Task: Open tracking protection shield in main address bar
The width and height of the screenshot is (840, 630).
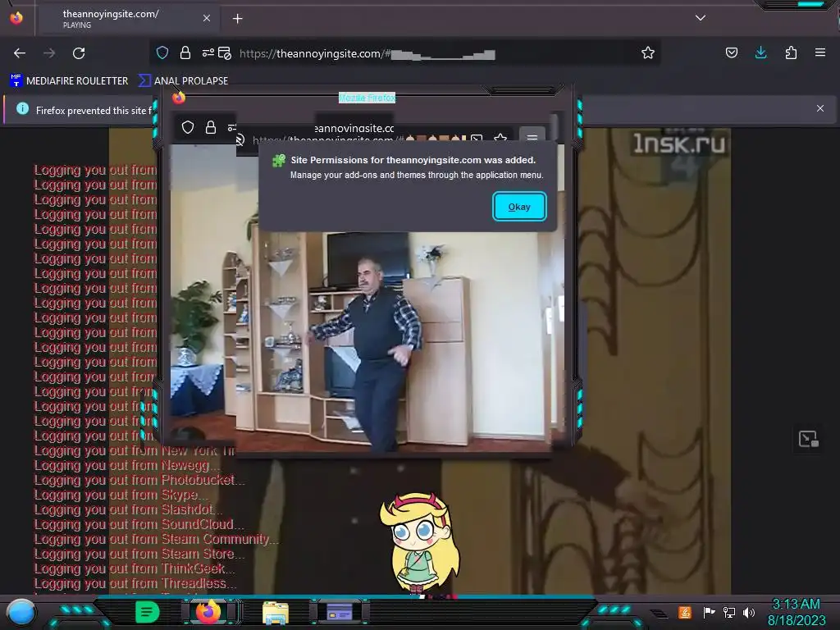Action: (x=162, y=52)
